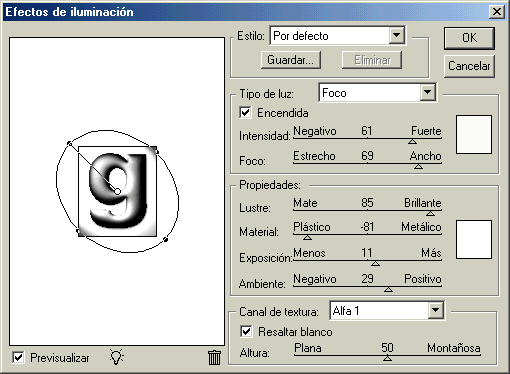The image size is (510, 374).
Task: Click the Material slider triangle near Plástico
Action: pos(307,238)
